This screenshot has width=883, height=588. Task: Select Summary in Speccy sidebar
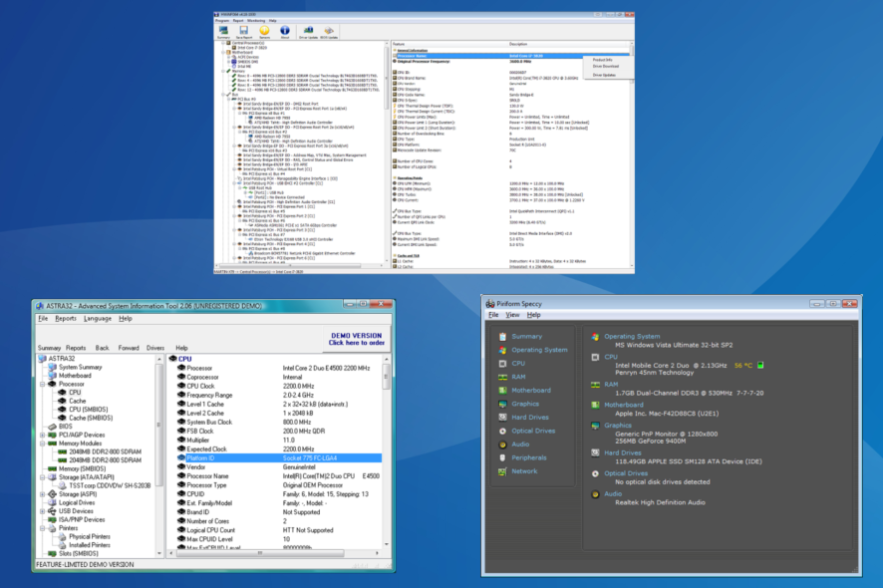526,337
